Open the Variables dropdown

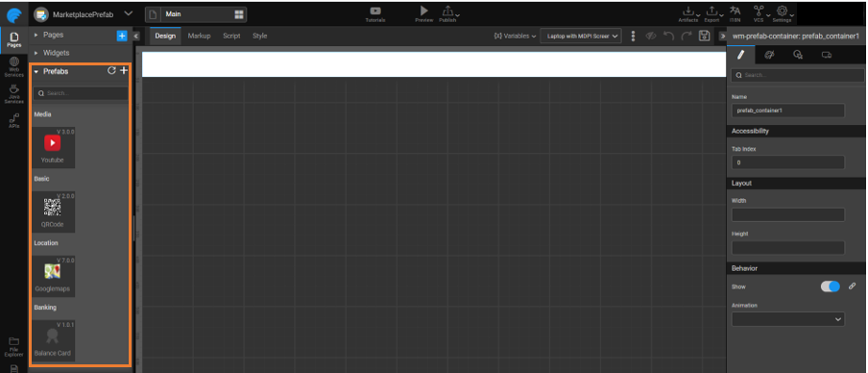515,36
